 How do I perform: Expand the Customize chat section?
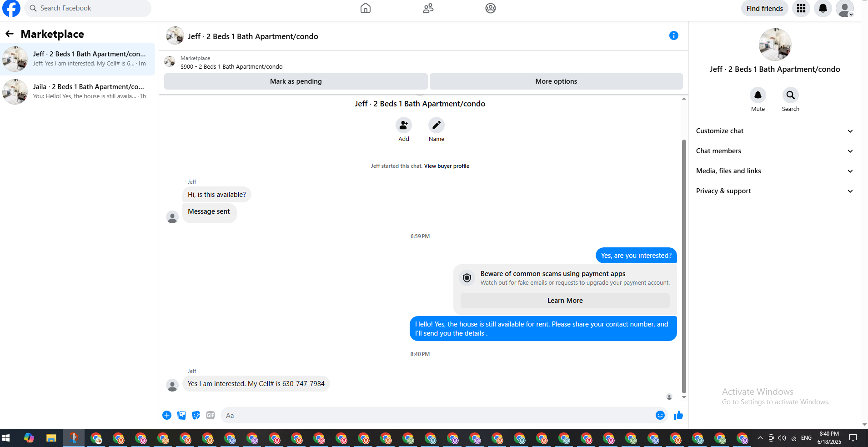pos(774,131)
